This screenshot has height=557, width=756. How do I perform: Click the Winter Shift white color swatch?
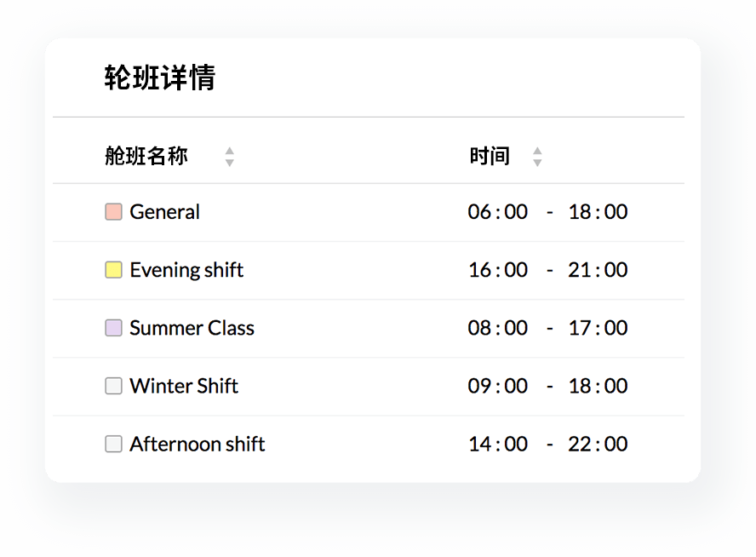click(x=113, y=386)
